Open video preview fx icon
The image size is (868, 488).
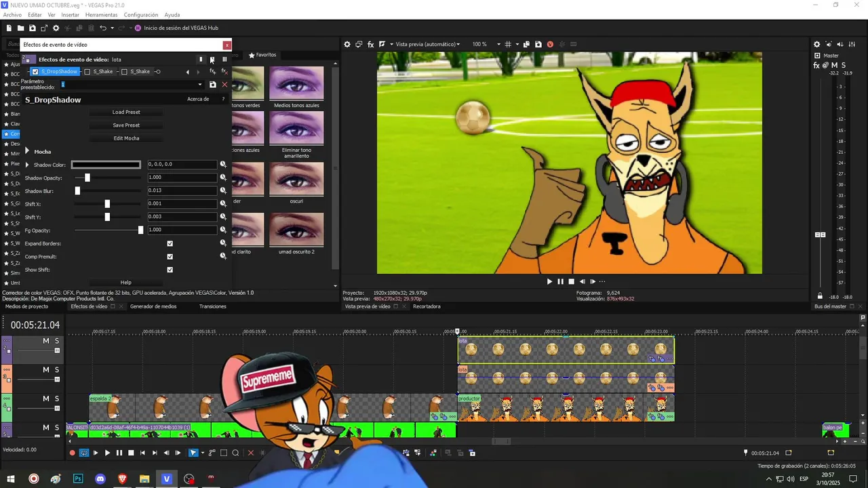point(370,44)
